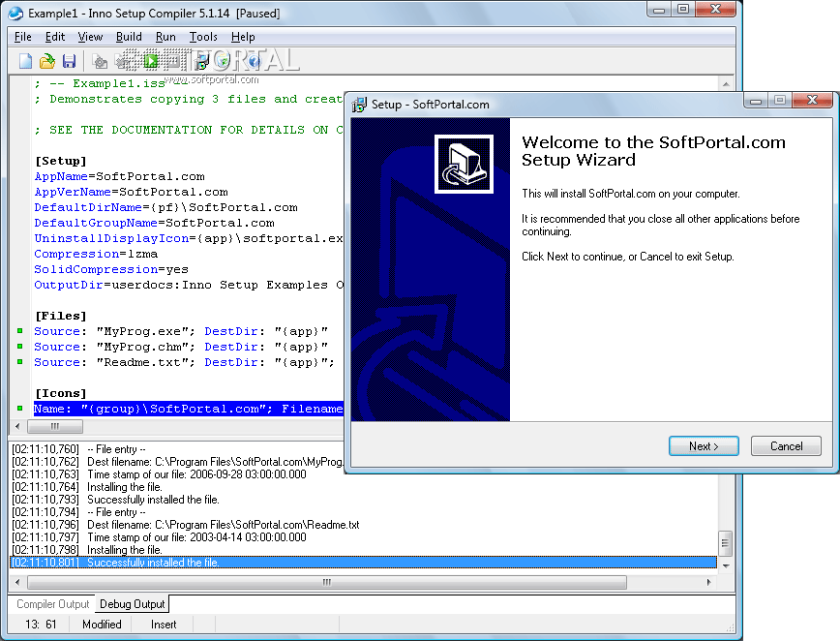Click the 'Compression=lzma' line
The image size is (840, 641).
[x=96, y=254]
